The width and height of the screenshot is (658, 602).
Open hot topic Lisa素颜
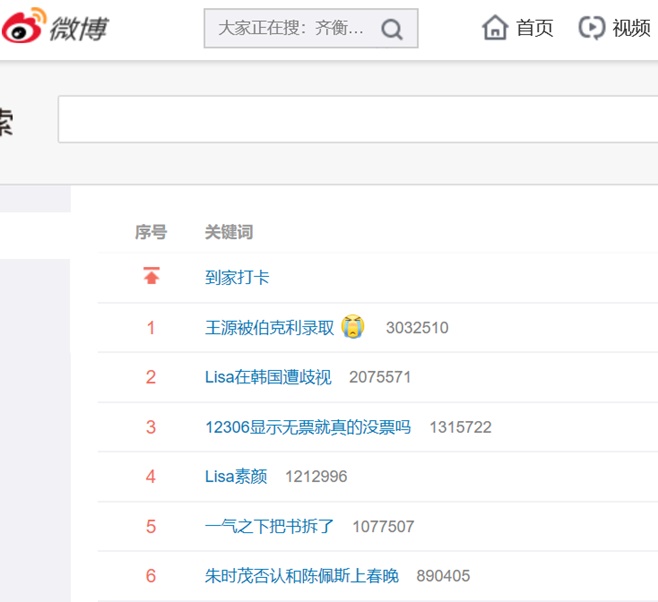[236, 476]
